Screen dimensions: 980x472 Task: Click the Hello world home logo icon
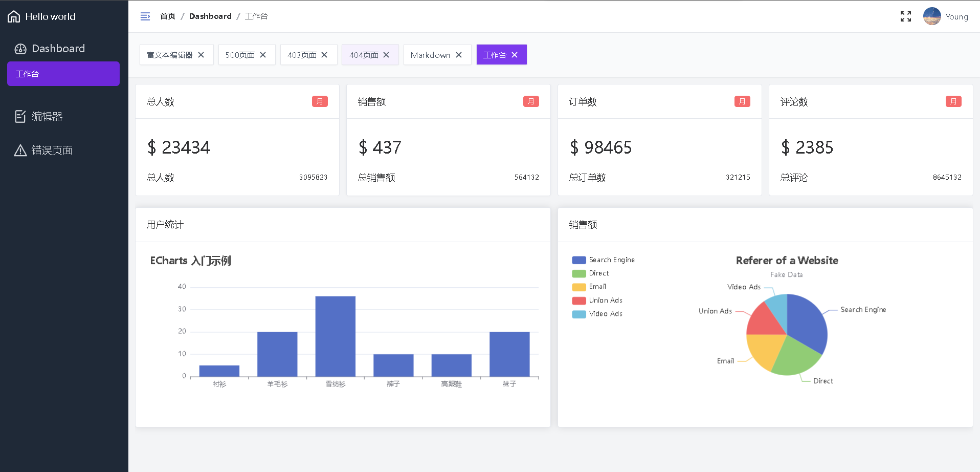pyautogui.click(x=14, y=16)
